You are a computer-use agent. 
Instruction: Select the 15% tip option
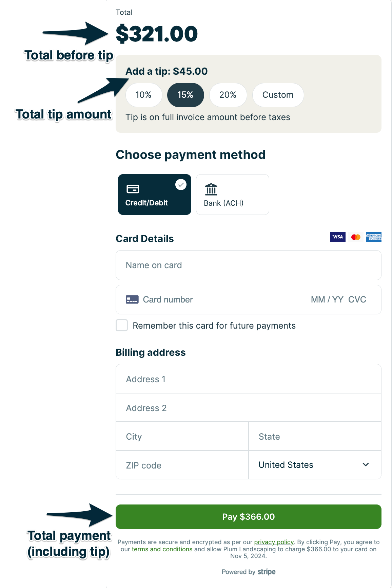(x=185, y=95)
